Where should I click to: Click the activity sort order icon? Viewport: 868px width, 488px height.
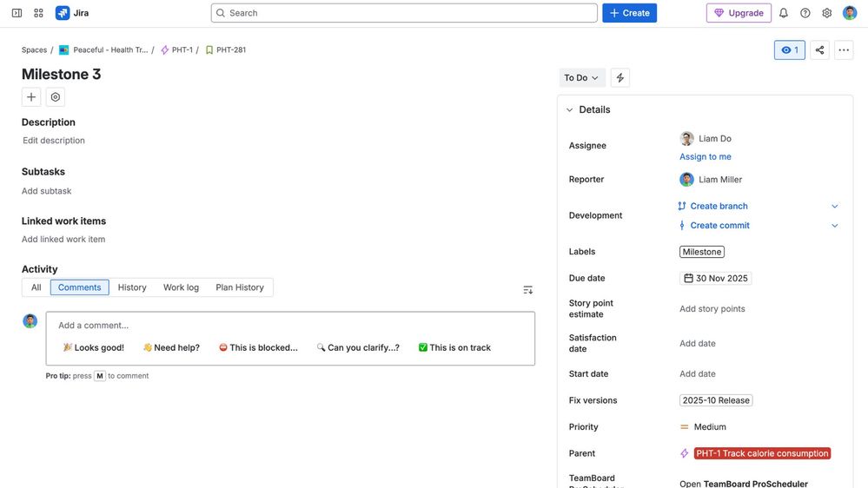point(527,290)
